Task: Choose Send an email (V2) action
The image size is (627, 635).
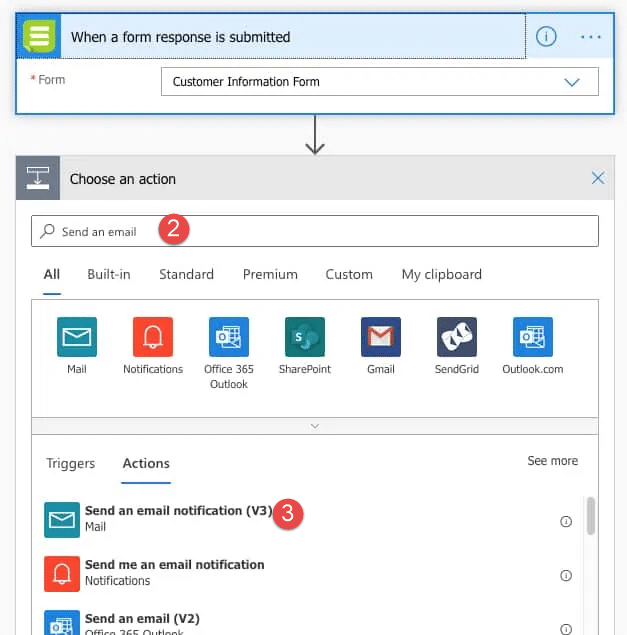Action: [x=308, y=623]
